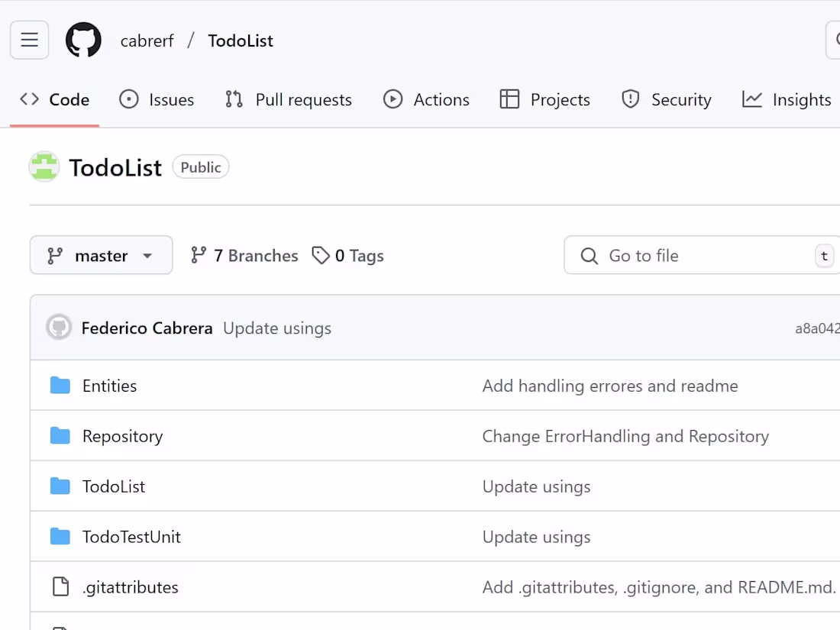This screenshot has height=630, width=840.
Task: Open the 'Update usings' commit message
Action: [x=277, y=328]
